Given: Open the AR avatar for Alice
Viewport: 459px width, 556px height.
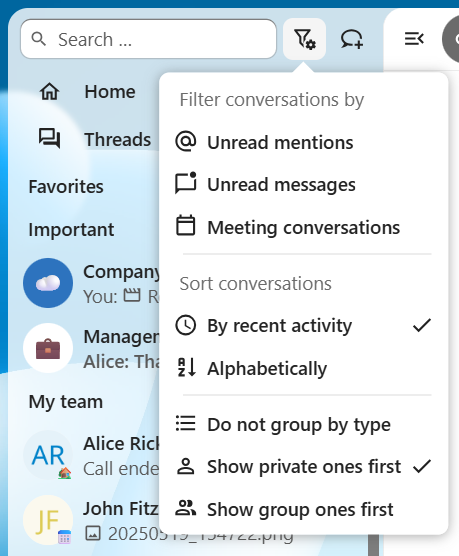Looking at the screenshot, I should coord(48,455).
